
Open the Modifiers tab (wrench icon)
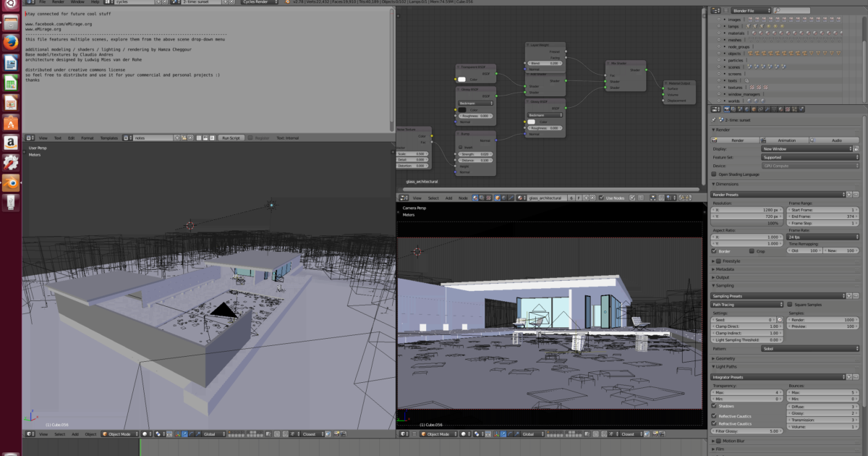[767, 110]
